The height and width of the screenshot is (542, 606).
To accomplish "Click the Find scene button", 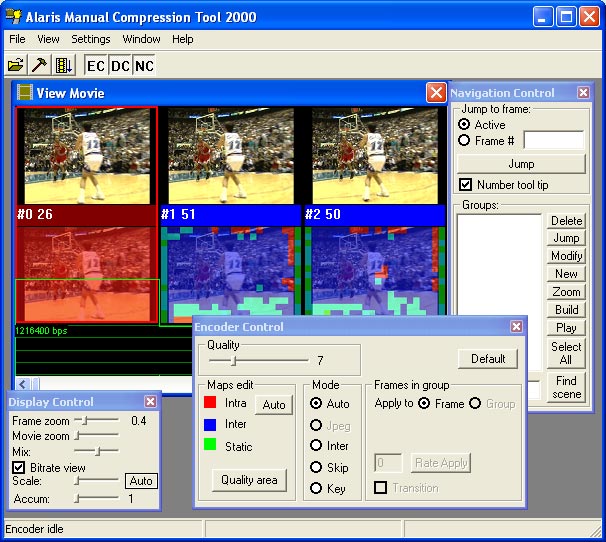I will [566, 387].
